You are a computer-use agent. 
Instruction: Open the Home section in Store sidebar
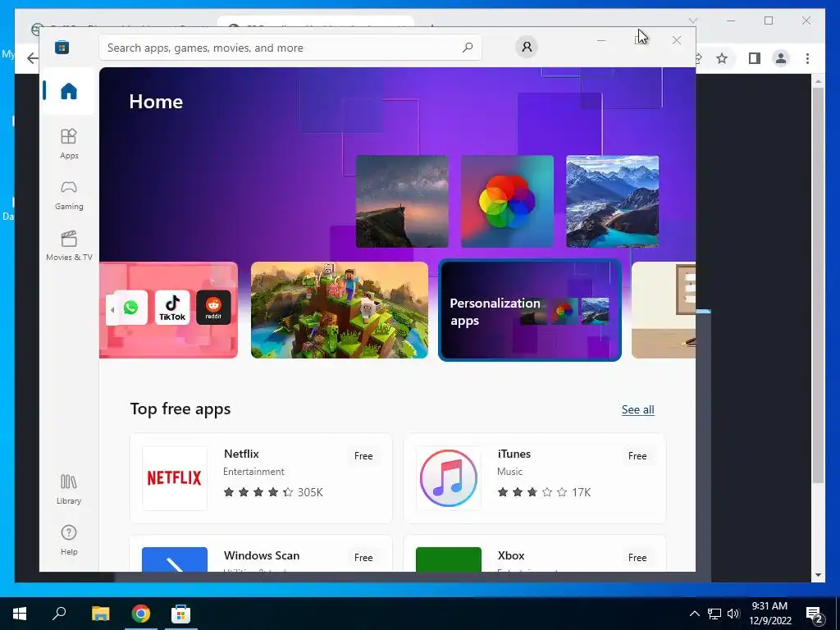(68, 91)
